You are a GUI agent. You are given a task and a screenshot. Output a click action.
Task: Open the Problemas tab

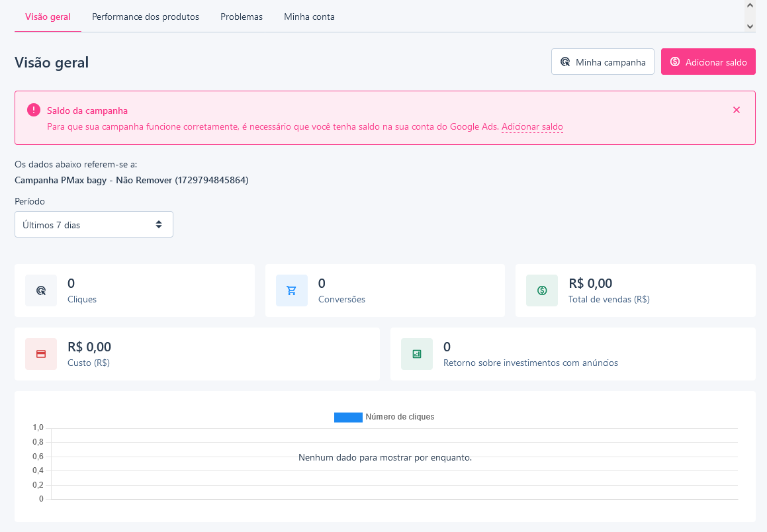coord(242,17)
